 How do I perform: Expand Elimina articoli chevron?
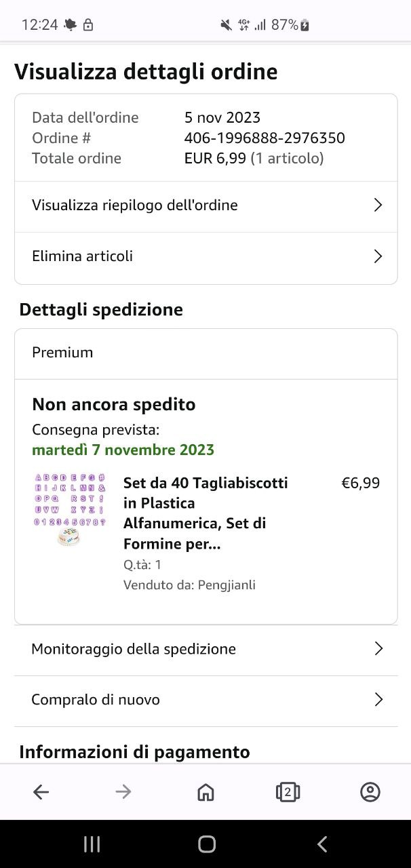click(378, 256)
